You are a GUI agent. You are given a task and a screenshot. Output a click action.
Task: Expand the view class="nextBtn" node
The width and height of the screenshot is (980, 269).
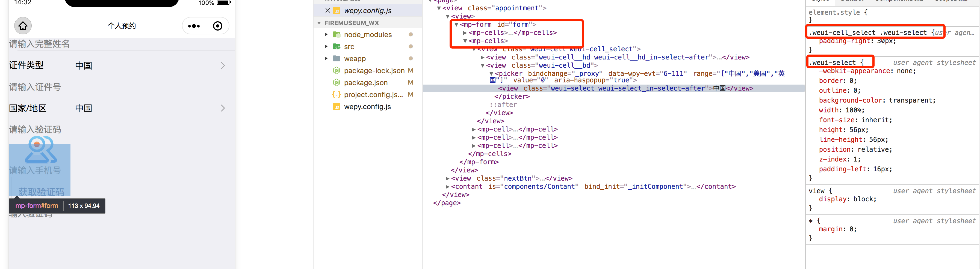coord(447,179)
